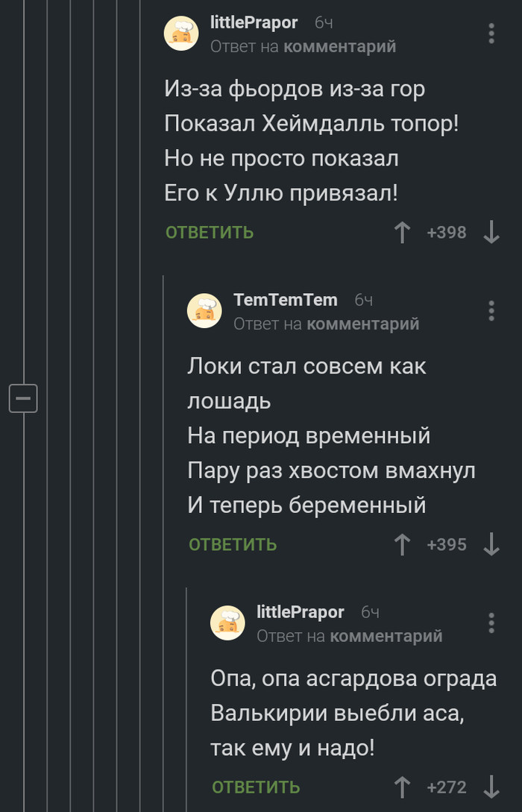
Task: Go to parent comment of the top littlePrapor reply
Action: (x=340, y=46)
